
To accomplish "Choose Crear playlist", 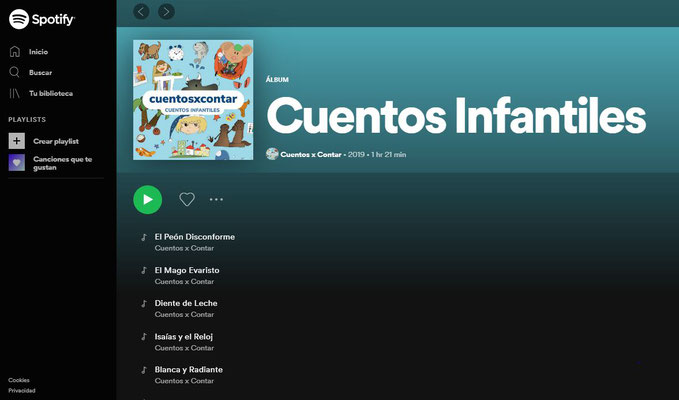I will pyautogui.click(x=56, y=141).
